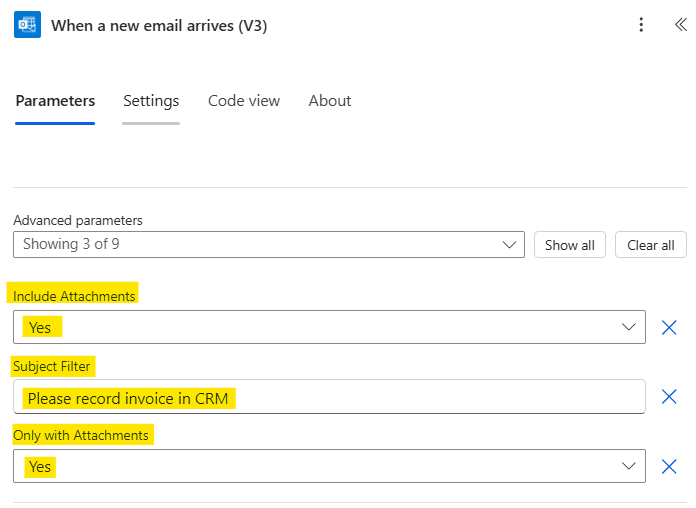Open the three-dot more options menu
This screenshot has width=696, height=508.
pyautogui.click(x=642, y=25)
